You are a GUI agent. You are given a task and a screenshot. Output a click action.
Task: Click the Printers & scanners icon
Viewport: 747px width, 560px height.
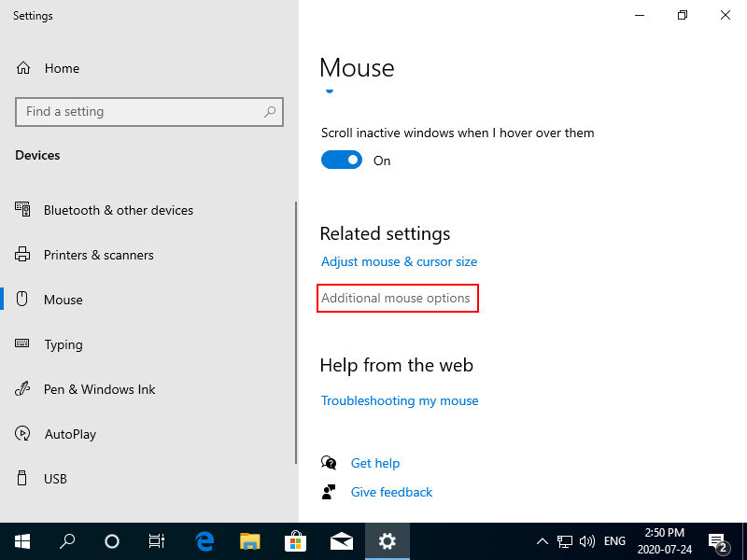(x=23, y=255)
